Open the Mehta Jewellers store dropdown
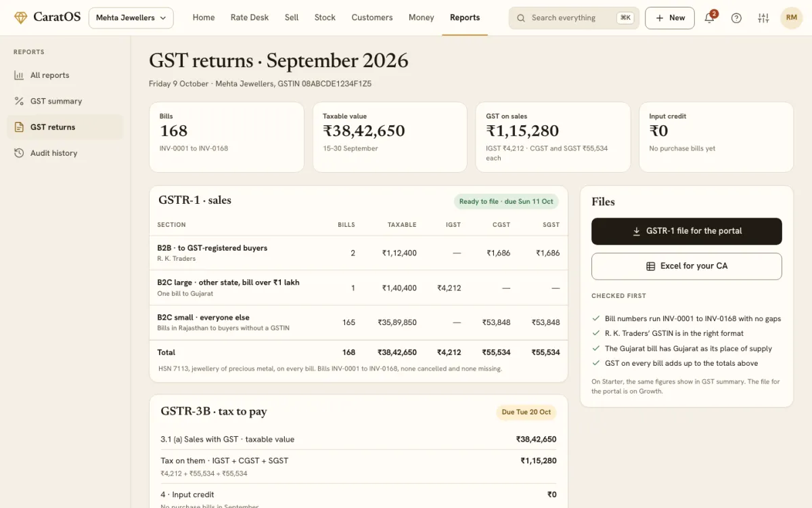 131,18
